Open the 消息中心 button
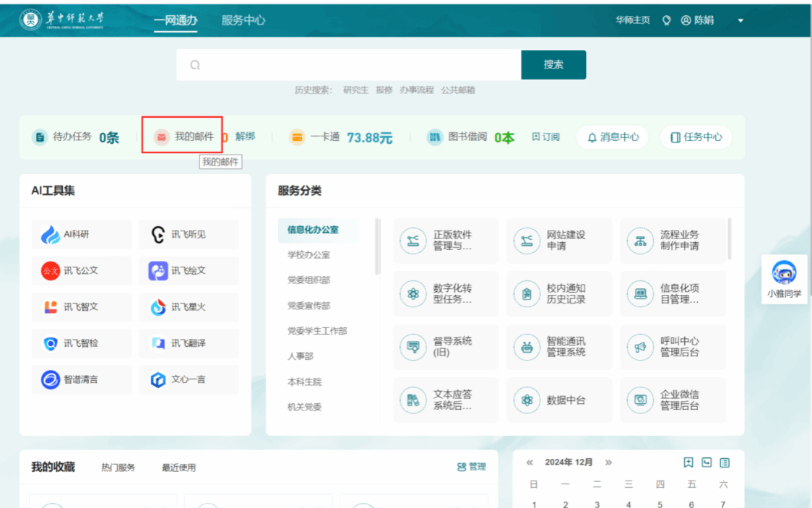The image size is (812, 508). [x=613, y=137]
